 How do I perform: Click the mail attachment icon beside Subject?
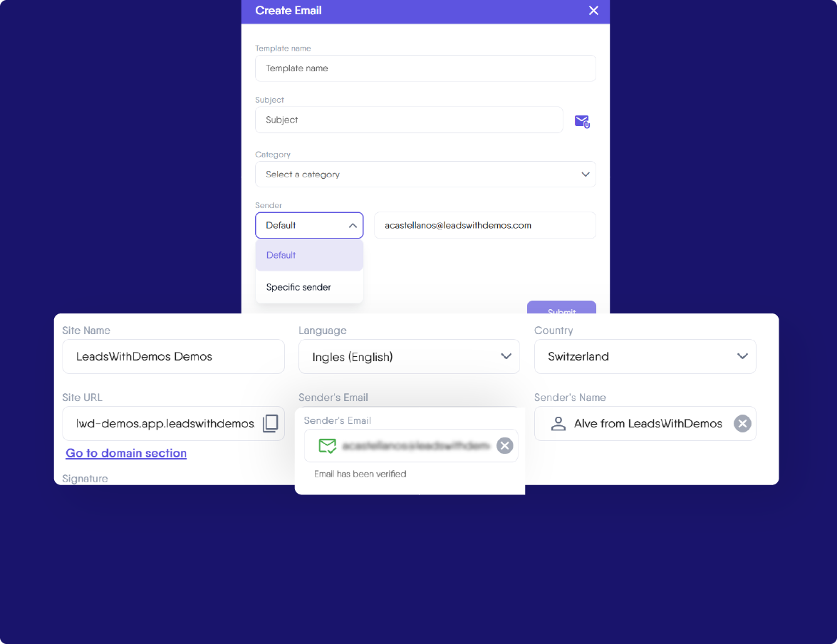(581, 121)
